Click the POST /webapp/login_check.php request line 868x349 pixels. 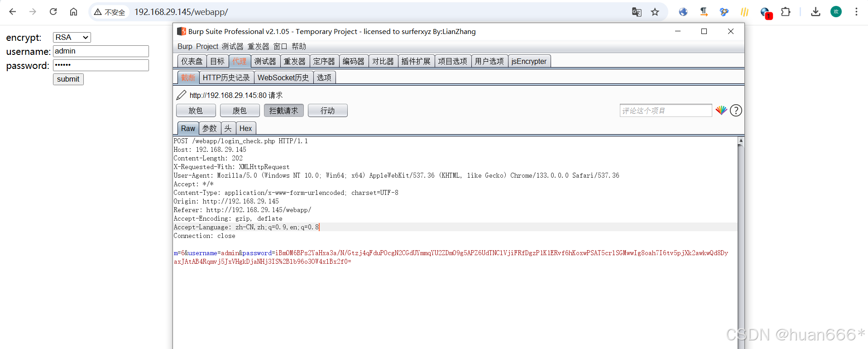coord(240,141)
